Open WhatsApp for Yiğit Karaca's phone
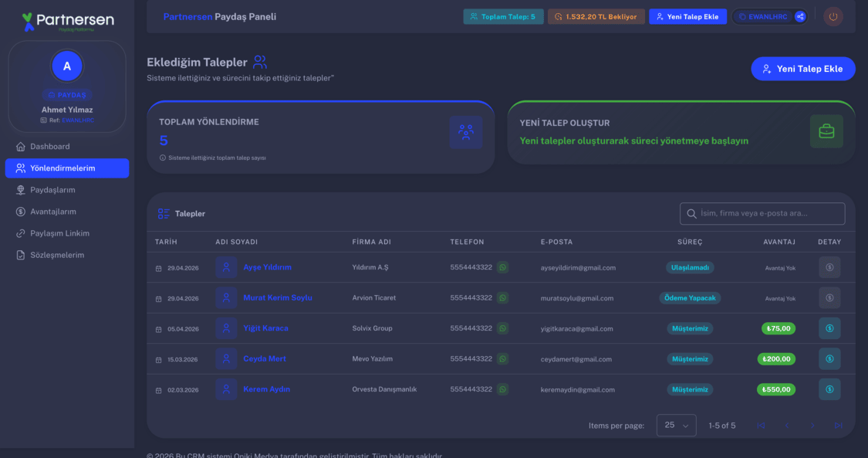 502,328
